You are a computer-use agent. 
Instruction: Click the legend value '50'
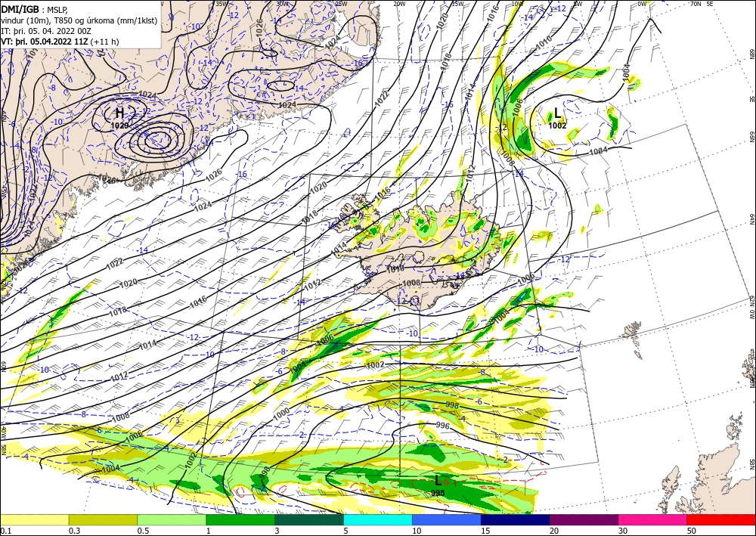692,531
